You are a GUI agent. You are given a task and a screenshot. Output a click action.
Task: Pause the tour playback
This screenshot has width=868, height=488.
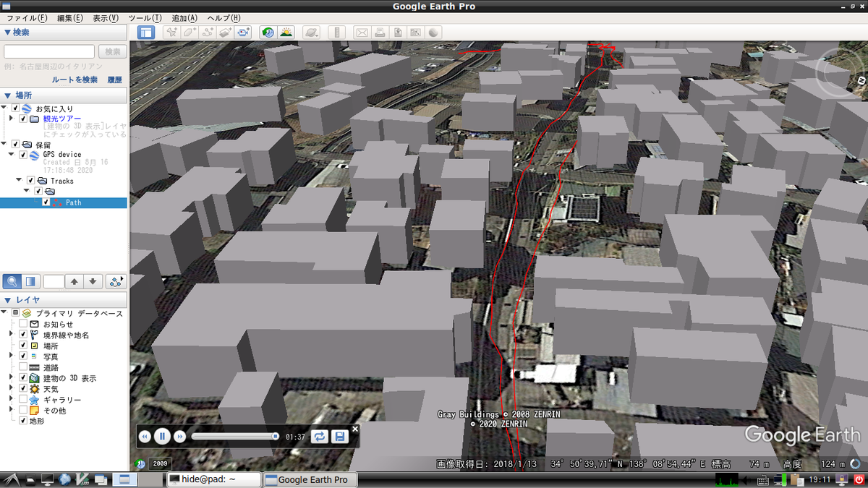[x=163, y=436]
